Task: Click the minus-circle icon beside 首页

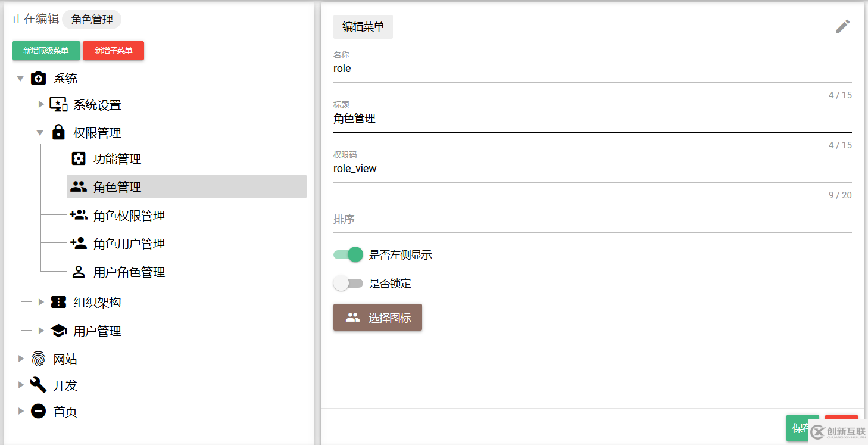Action: pos(38,411)
